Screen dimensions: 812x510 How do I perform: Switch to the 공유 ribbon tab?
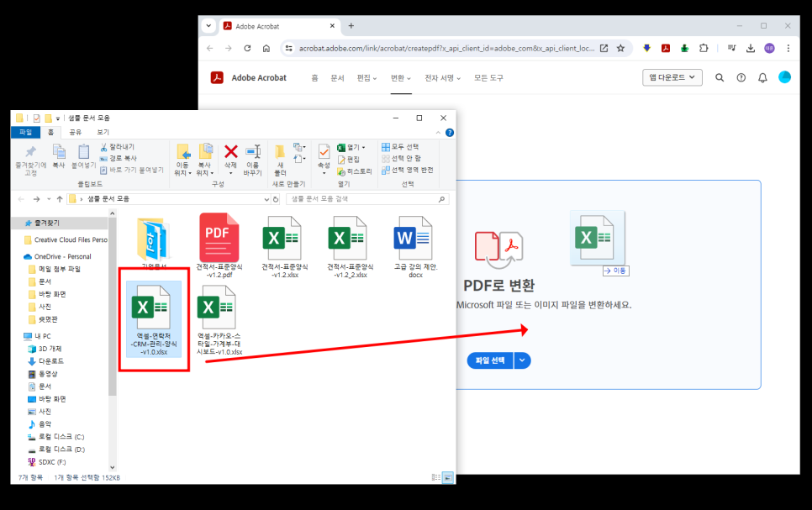point(76,133)
